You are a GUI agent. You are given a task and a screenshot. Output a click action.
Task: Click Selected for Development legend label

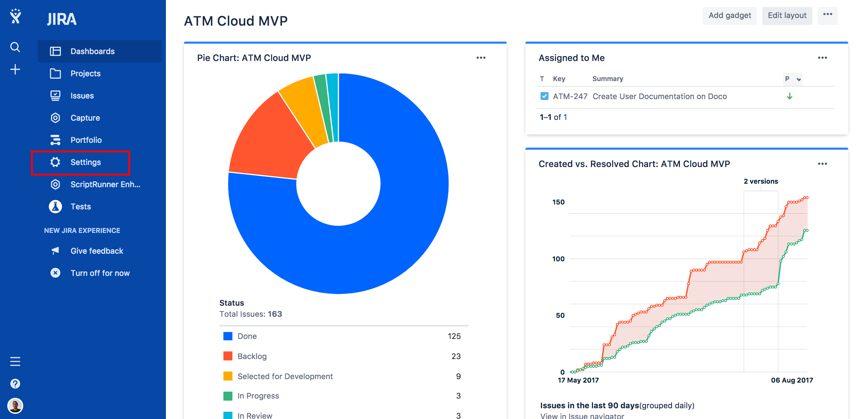(x=285, y=376)
